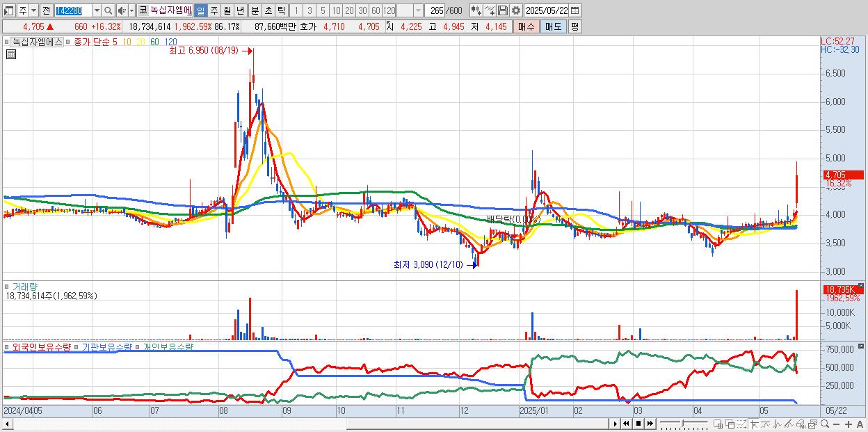Click the blue 120 moving average label

(x=170, y=42)
